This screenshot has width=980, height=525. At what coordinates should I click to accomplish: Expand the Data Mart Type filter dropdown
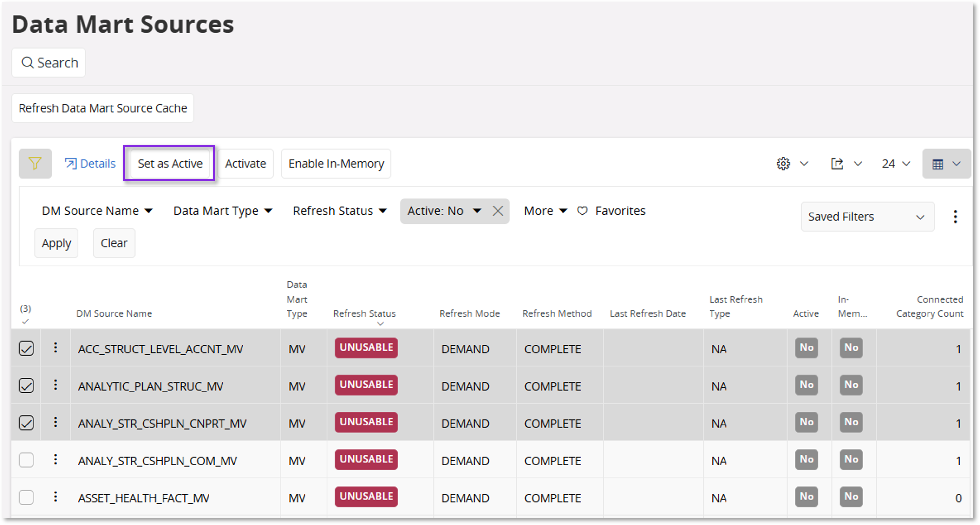(x=223, y=211)
